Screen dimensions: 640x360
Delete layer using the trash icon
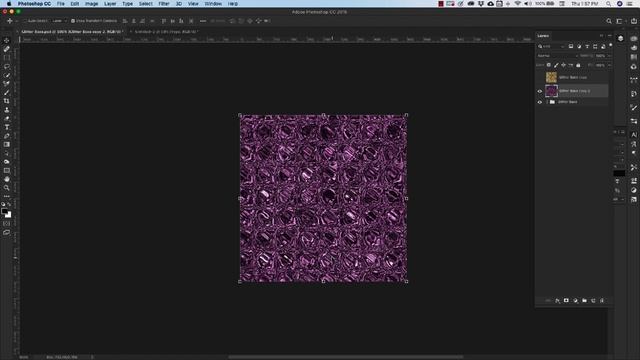(x=602, y=301)
